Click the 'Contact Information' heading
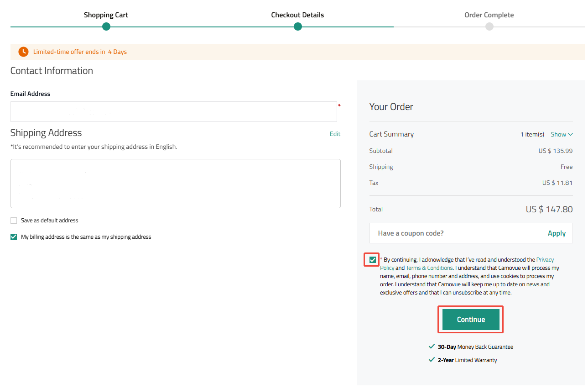588x389 pixels. click(52, 71)
